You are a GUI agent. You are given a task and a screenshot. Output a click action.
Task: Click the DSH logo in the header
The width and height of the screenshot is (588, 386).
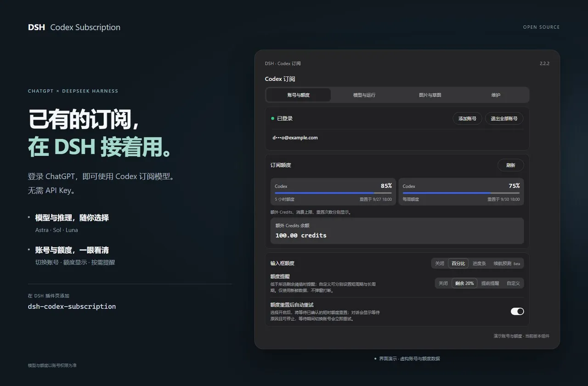point(36,27)
